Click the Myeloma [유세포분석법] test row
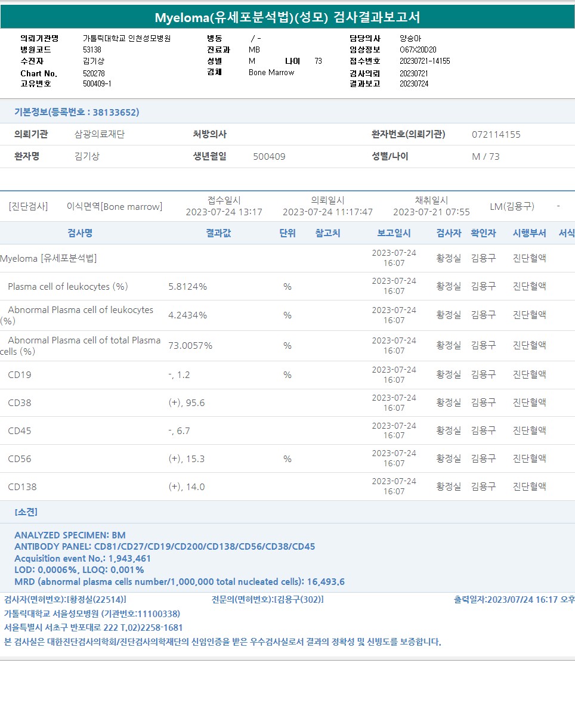575x728 pixels. click(49, 259)
